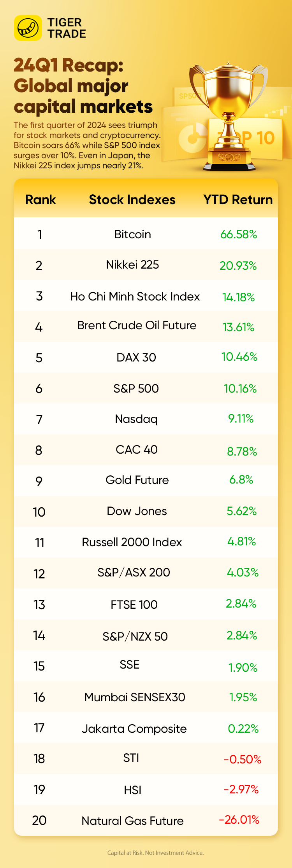Select the Stock Indexes column header
The height and width of the screenshot is (868, 292).
(132, 199)
